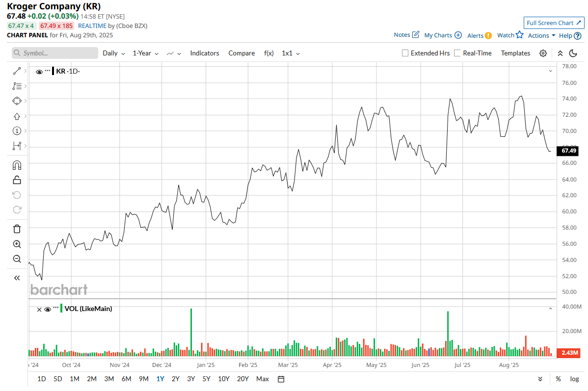588x391 pixels.
Task: Open the Compare menu
Action: click(241, 53)
